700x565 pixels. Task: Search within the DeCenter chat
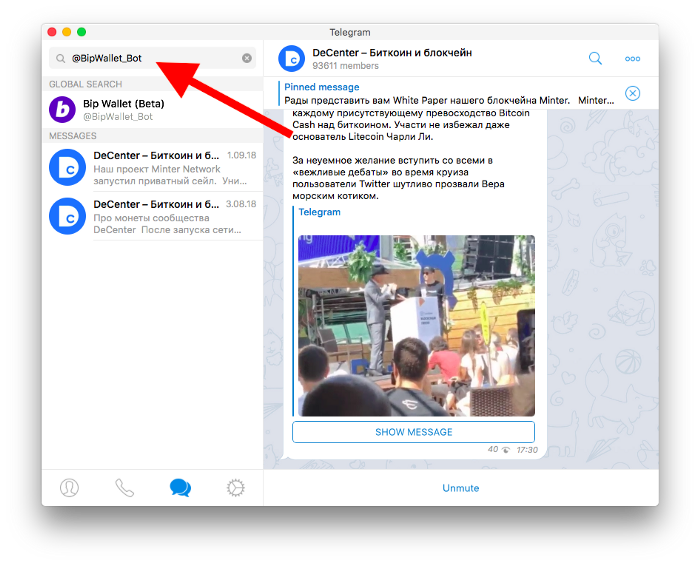[x=595, y=58]
